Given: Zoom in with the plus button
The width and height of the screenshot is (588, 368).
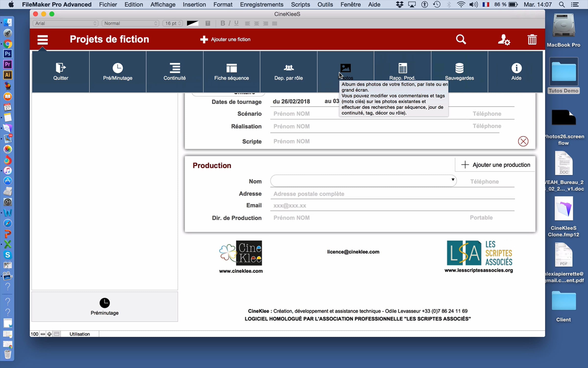Looking at the screenshot, I should pos(49,334).
